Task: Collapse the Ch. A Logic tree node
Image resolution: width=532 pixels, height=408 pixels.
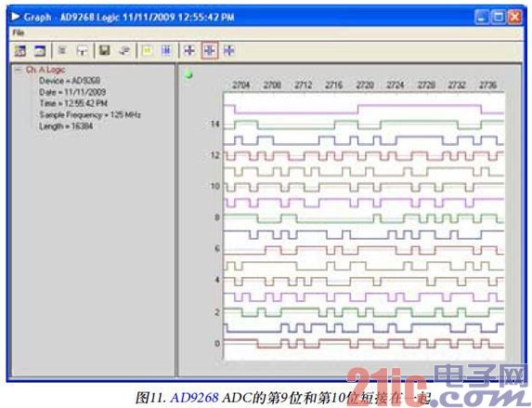Action: [18, 70]
